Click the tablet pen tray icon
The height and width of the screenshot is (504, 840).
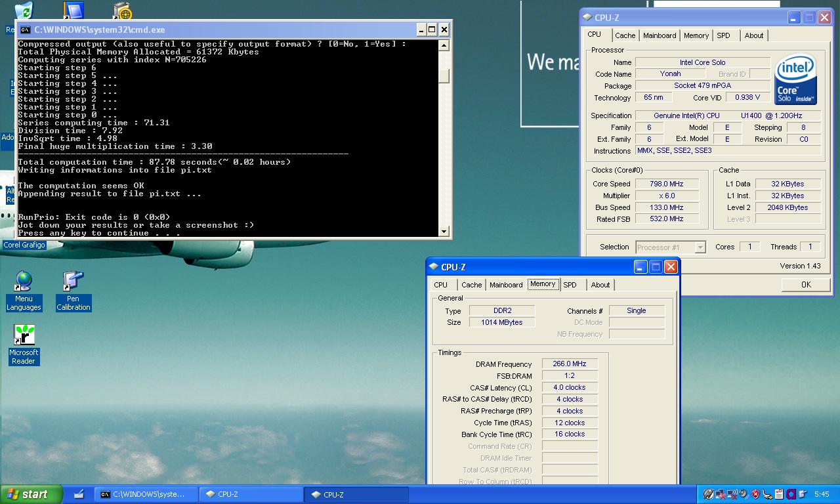[803, 494]
